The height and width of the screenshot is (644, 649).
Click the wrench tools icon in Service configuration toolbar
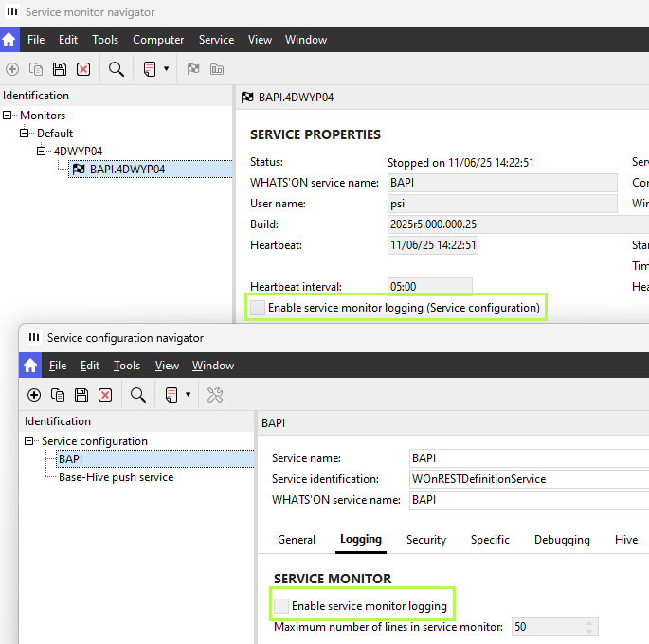(215, 395)
